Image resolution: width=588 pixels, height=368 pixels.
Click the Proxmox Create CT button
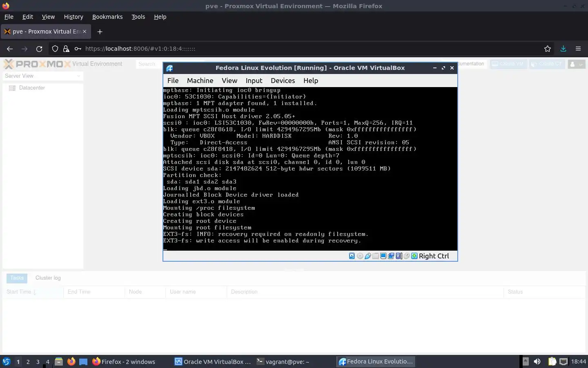coord(547,64)
